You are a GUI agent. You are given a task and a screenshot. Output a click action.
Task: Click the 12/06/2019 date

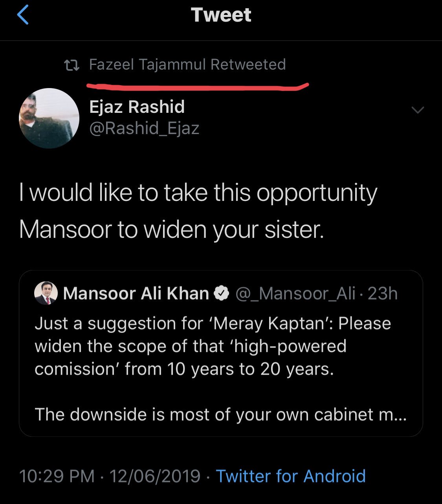pyautogui.click(x=155, y=476)
